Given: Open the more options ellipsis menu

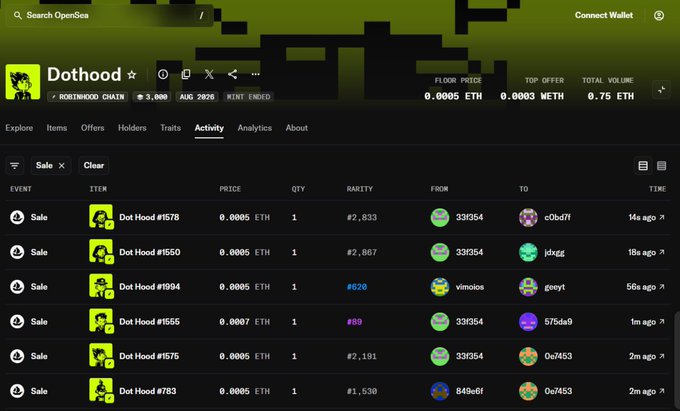Looking at the screenshot, I should point(255,75).
